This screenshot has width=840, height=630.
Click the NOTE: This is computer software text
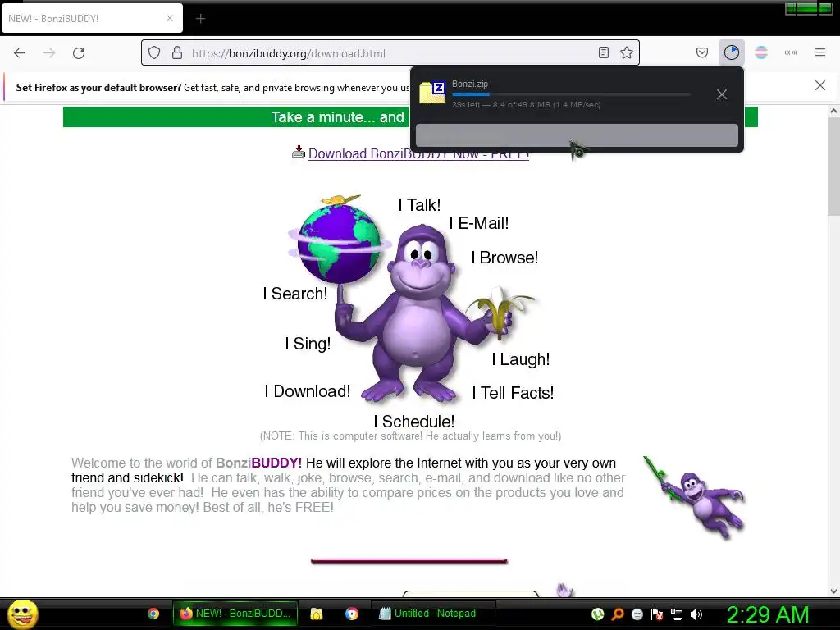410,436
